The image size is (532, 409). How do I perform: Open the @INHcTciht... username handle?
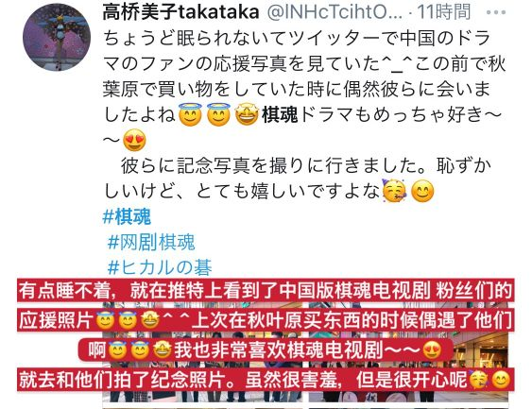pos(335,12)
